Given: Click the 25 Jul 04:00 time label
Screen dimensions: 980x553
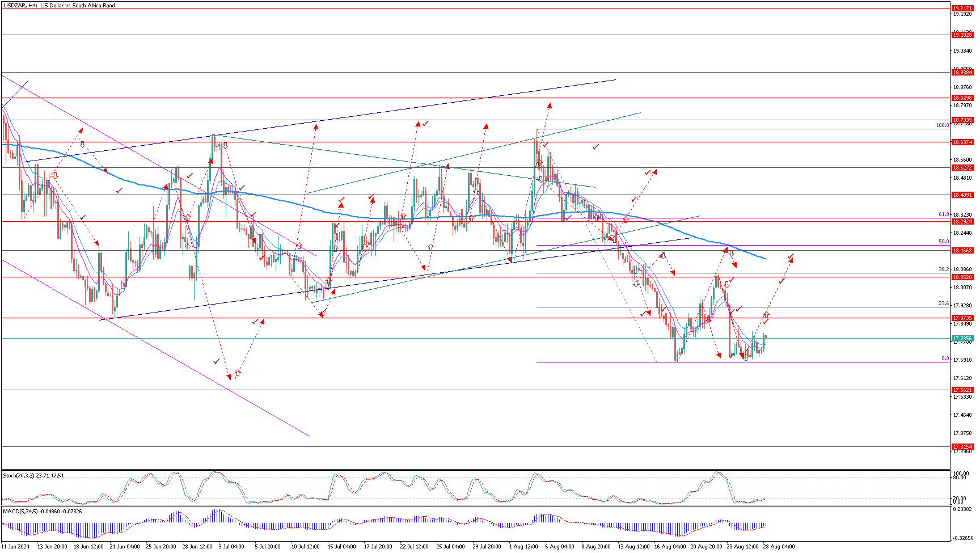Looking at the screenshot, I should (451, 547).
